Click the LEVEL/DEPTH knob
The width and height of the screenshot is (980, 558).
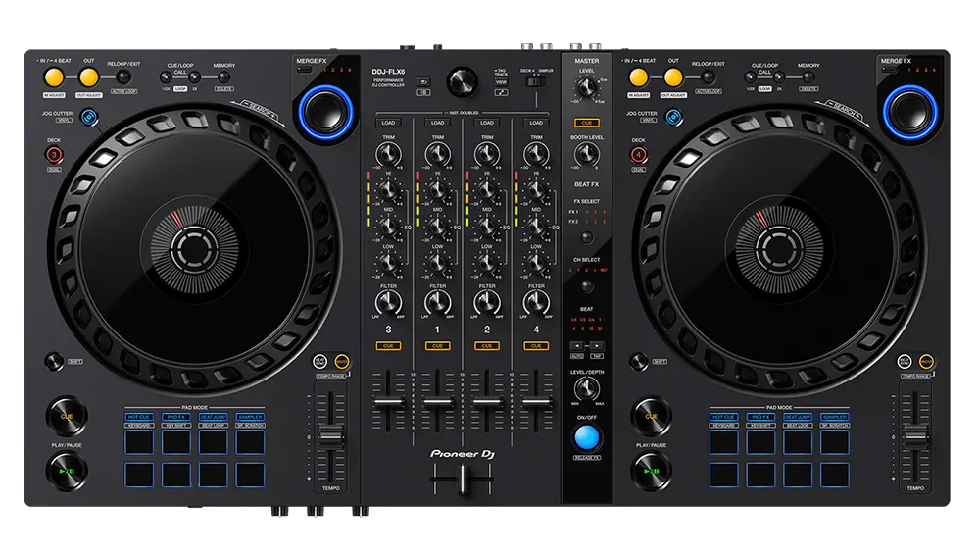586,389
